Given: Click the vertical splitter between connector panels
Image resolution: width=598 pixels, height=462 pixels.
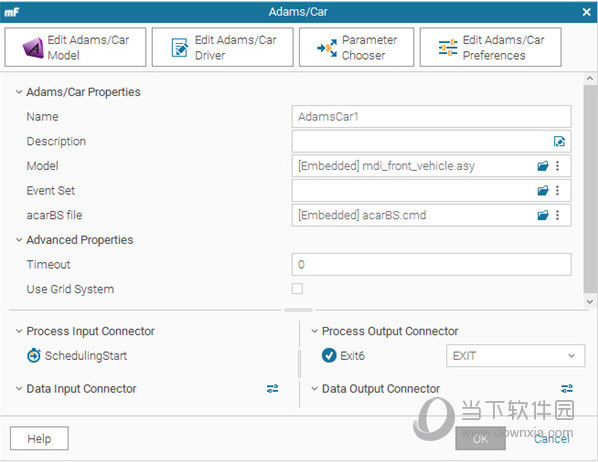Looking at the screenshot, I should (299, 364).
